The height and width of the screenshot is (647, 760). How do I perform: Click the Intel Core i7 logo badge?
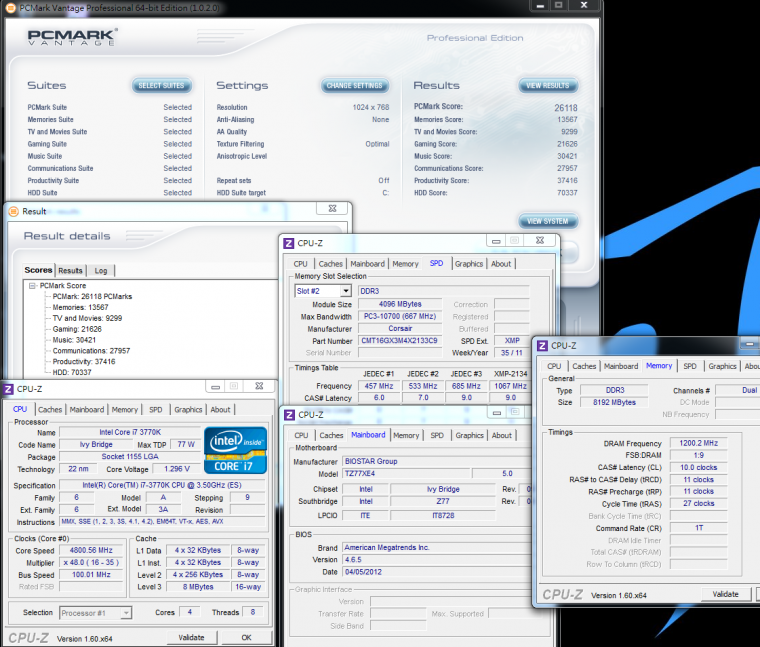click(x=234, y=449)
